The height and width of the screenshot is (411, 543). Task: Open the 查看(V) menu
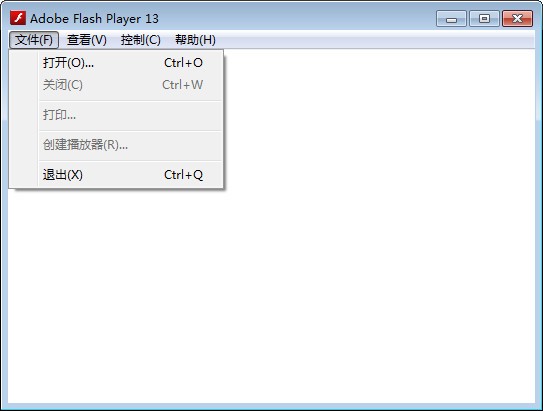click(87, 40)
